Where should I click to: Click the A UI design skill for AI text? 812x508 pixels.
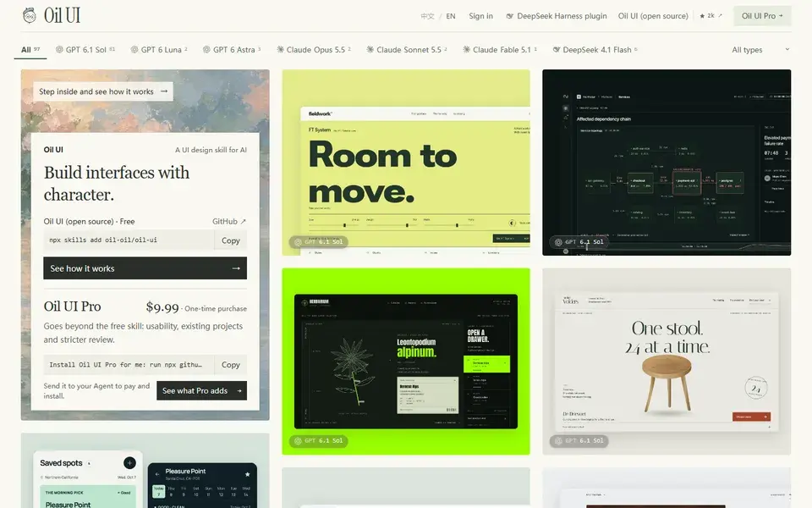[x=211, y=150]
